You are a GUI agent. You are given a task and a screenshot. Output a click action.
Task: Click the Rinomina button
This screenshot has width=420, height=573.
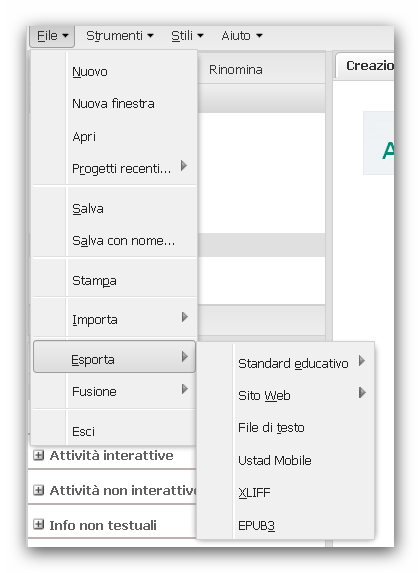click(x=236, y=69)
